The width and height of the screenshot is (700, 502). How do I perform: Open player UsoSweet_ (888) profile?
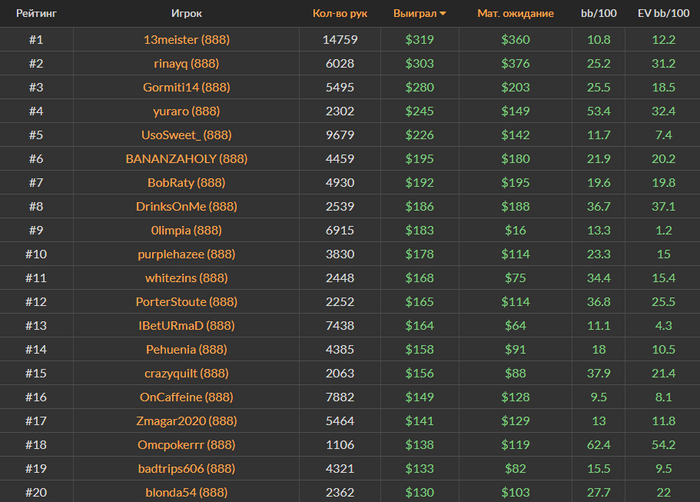click(x=187, y=135)
